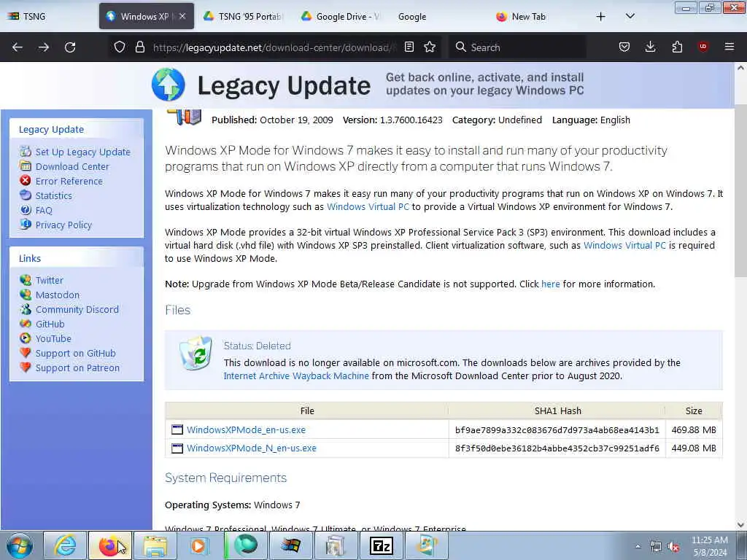This screenshot has height=560, width=747.
Task: Click the YouTube sidebar icon
Action: [x=26, y=338]
